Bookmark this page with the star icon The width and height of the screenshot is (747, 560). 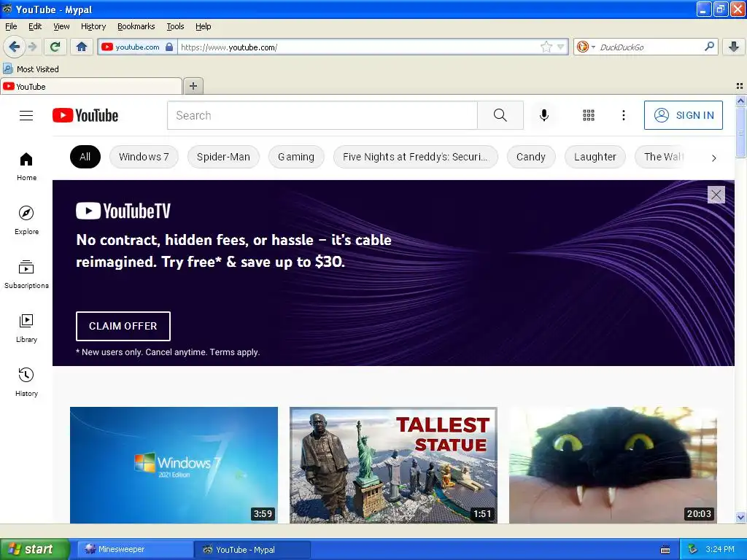(x=546, y=47)
